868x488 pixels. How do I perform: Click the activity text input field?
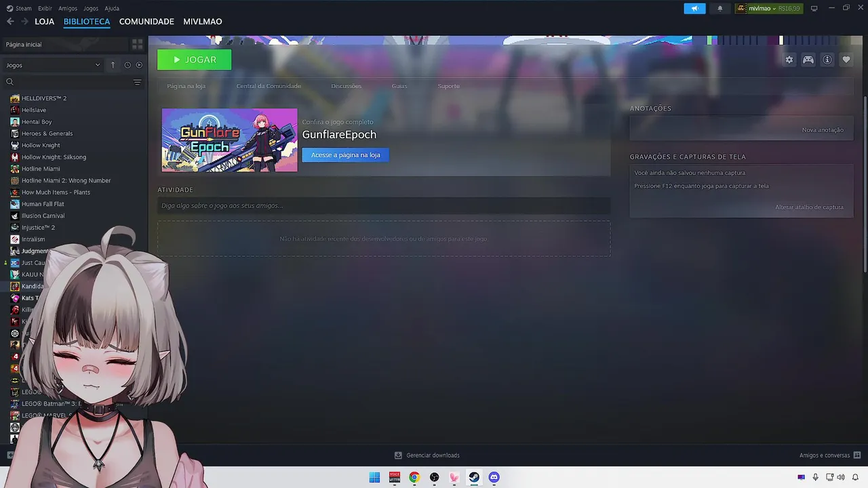coord(384,205)
